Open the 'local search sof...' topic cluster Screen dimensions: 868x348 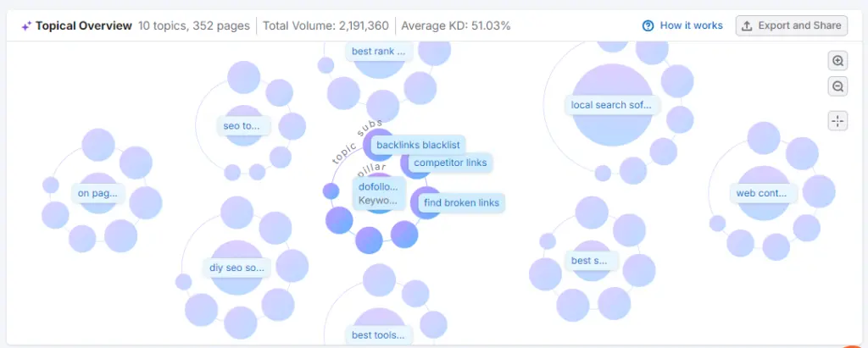pyautogui.click(x=612, y=106)
